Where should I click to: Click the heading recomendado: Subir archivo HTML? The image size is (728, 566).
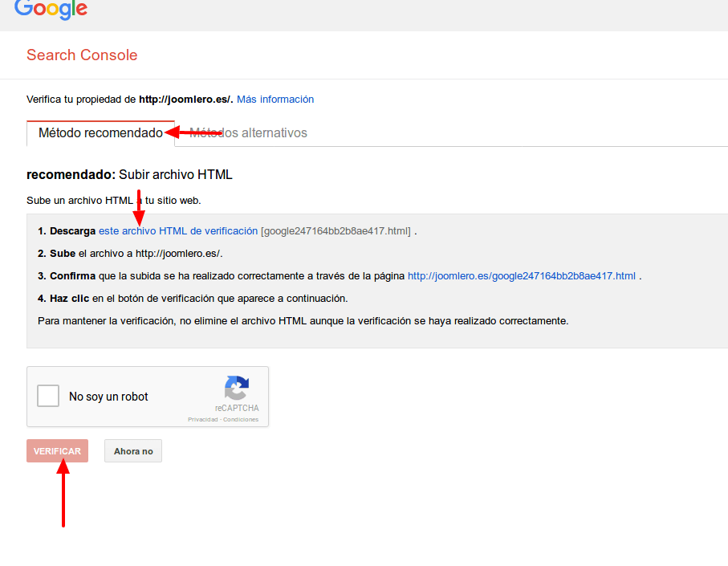tap(129, 174)
